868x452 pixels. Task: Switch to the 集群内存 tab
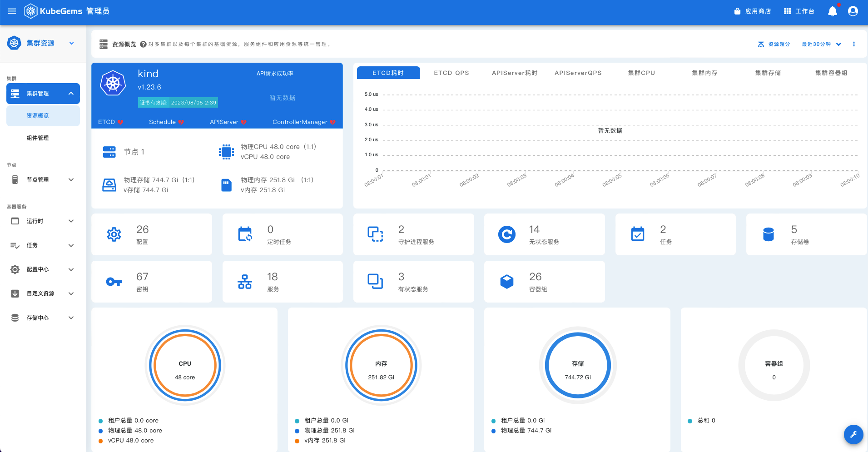point(705,73)
